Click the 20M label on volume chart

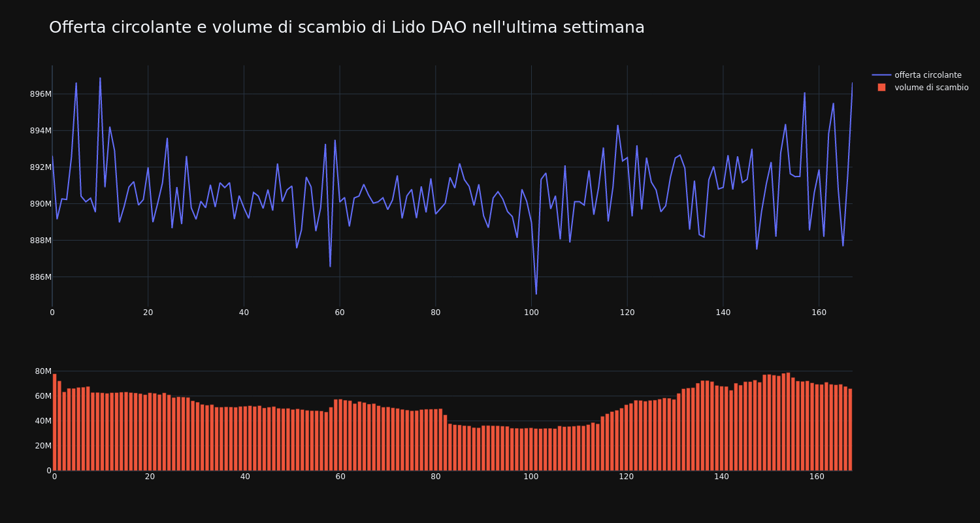43,446
